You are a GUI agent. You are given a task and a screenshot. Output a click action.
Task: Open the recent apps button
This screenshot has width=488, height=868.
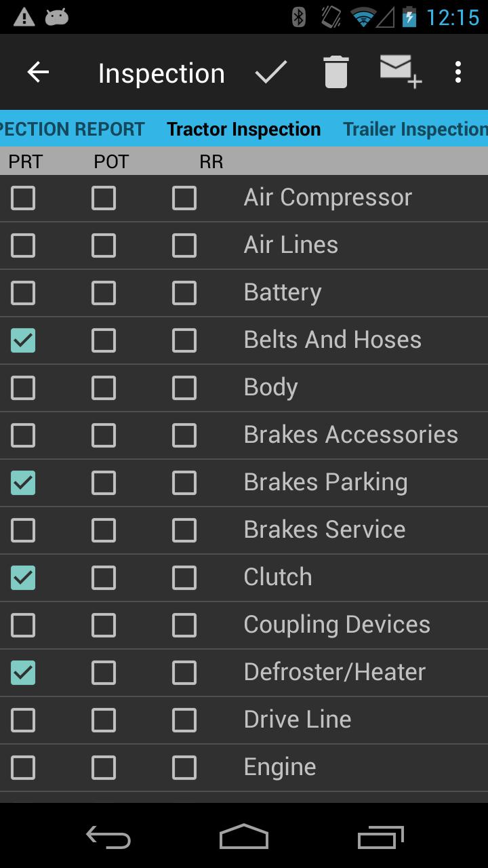[x=381, y=837]
